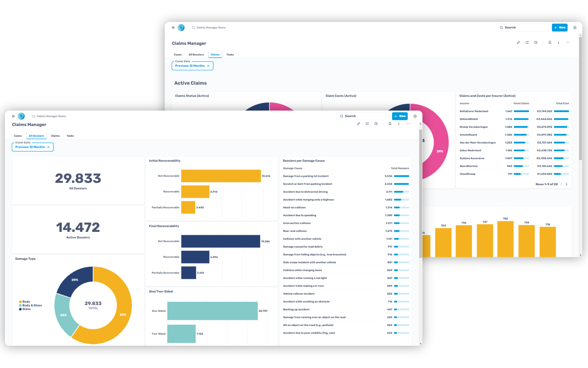Open hamburger menu in front window
The height and width of the screenshot is (368, 588).
coord(13,116)
